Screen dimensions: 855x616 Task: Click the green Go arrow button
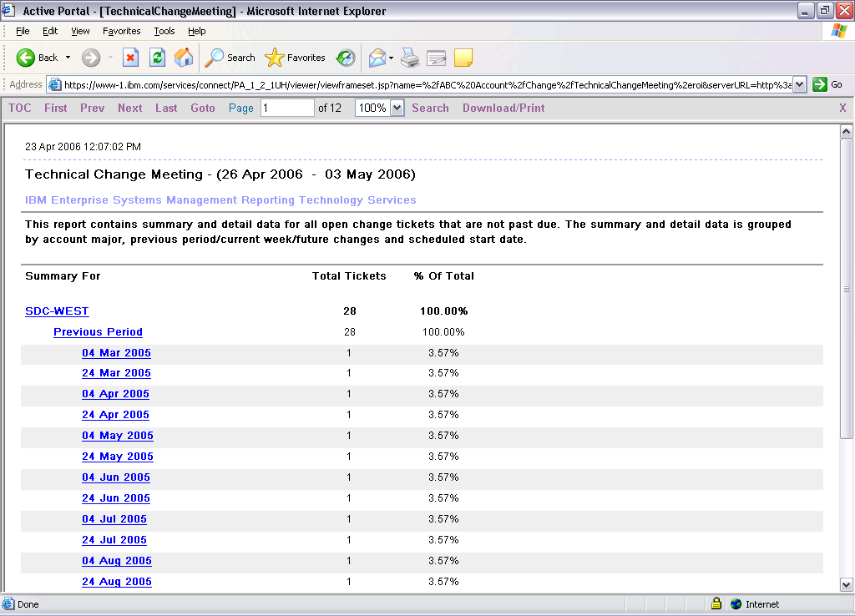point(820,84)
